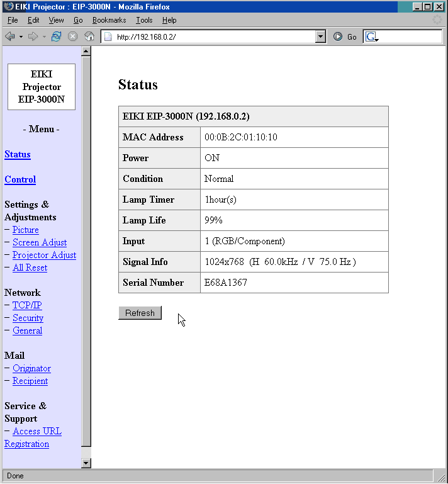Image resolution: width=448 pixels, height=484 pixels.
Task: Open the TCP/IP network link
Action: click(x=27, y=305)
